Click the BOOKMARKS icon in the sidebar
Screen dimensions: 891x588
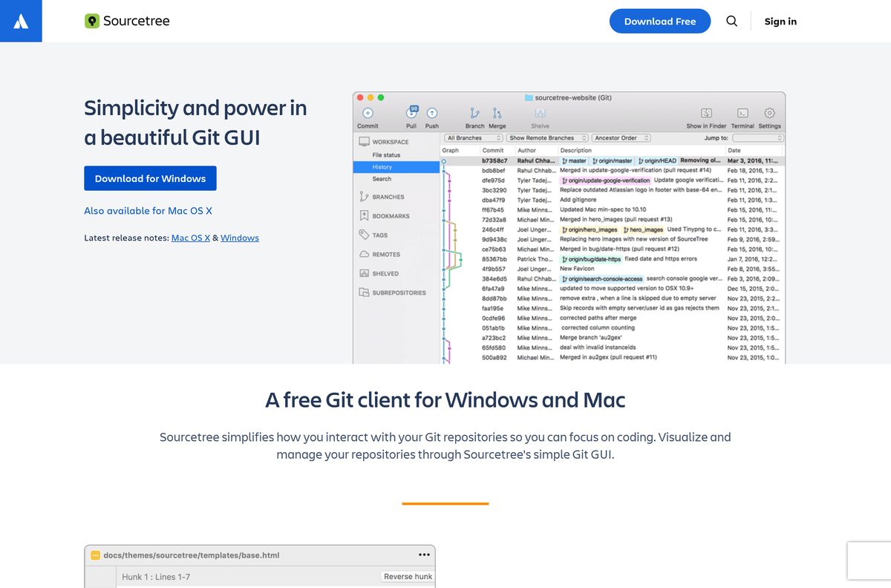pos(364,216)
